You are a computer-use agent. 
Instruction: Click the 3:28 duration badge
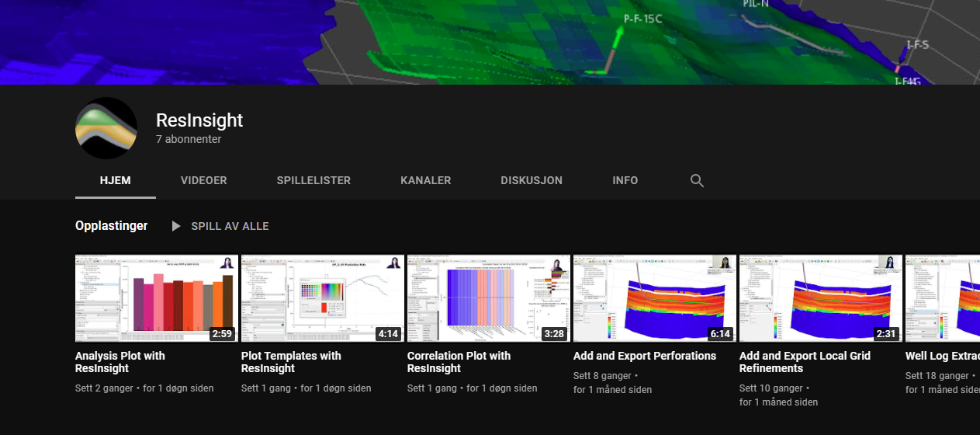(554, 334)
